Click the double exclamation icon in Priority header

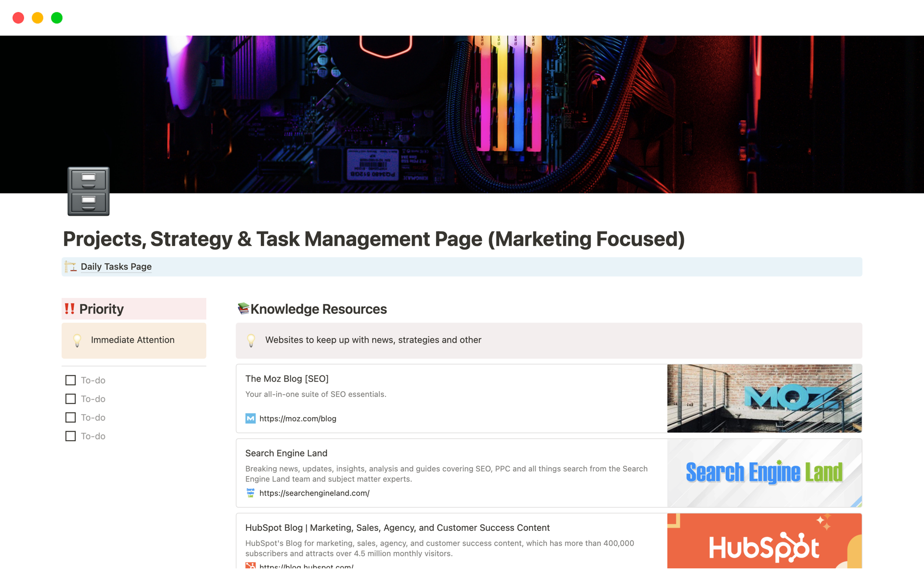point(70,309)
